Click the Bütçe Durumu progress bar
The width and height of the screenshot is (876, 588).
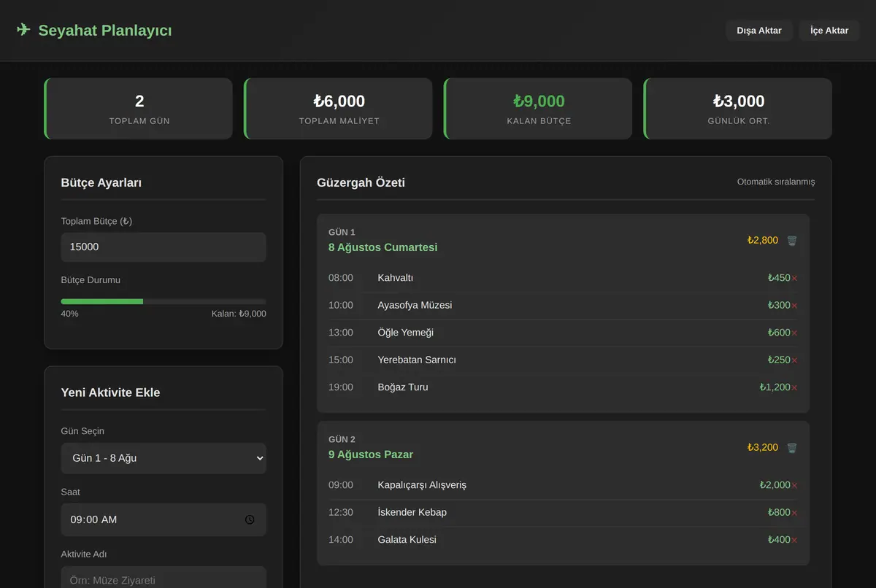164,301
